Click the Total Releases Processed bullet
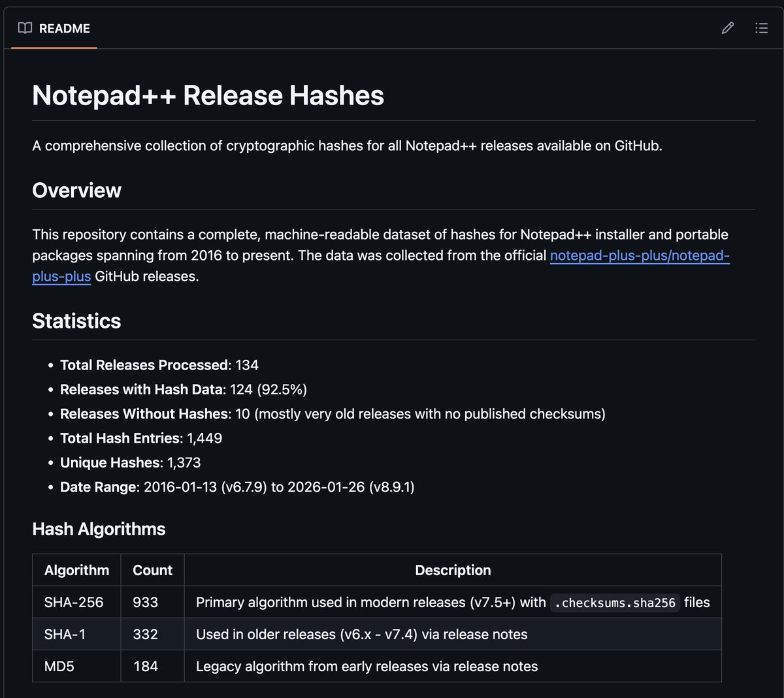Image resolution: width=784 pixels, height=698 pixels. click(159, 365)
